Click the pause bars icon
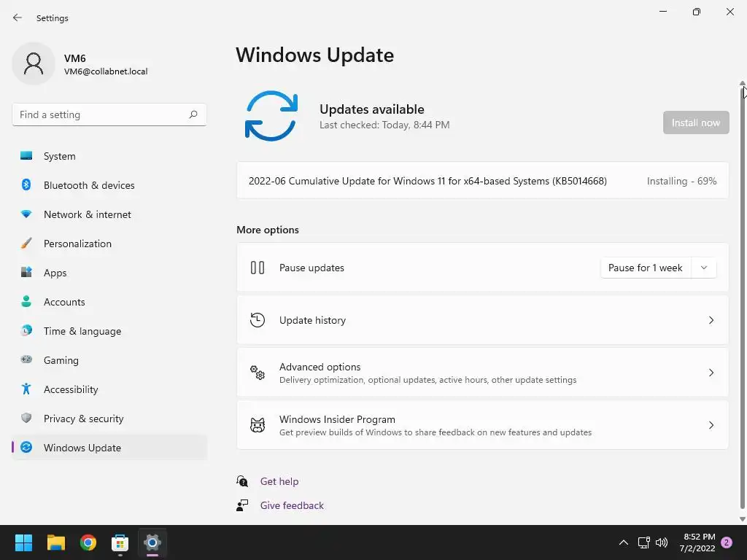Image resolution: width=747 pixels, height=560 pixels. (258, 268)
